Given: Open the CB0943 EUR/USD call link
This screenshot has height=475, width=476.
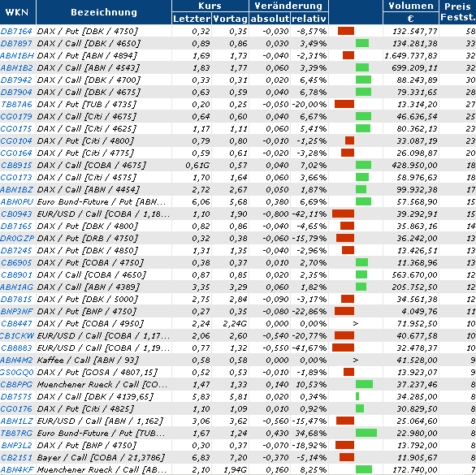Looking at the screenshot, I should click(16, 214).
